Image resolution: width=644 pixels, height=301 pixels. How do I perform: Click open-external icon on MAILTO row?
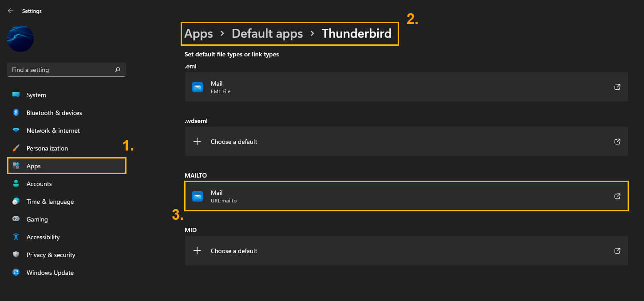click(617, 196)
